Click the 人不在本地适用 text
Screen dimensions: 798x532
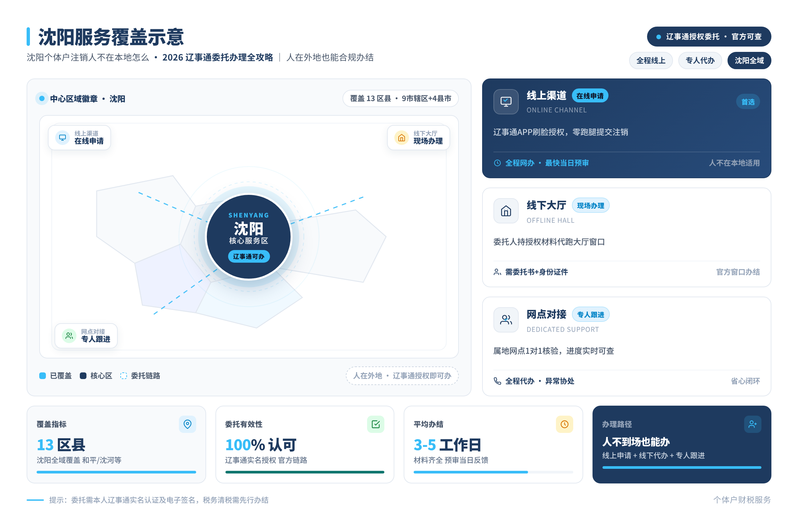click(x=734, y=163)
